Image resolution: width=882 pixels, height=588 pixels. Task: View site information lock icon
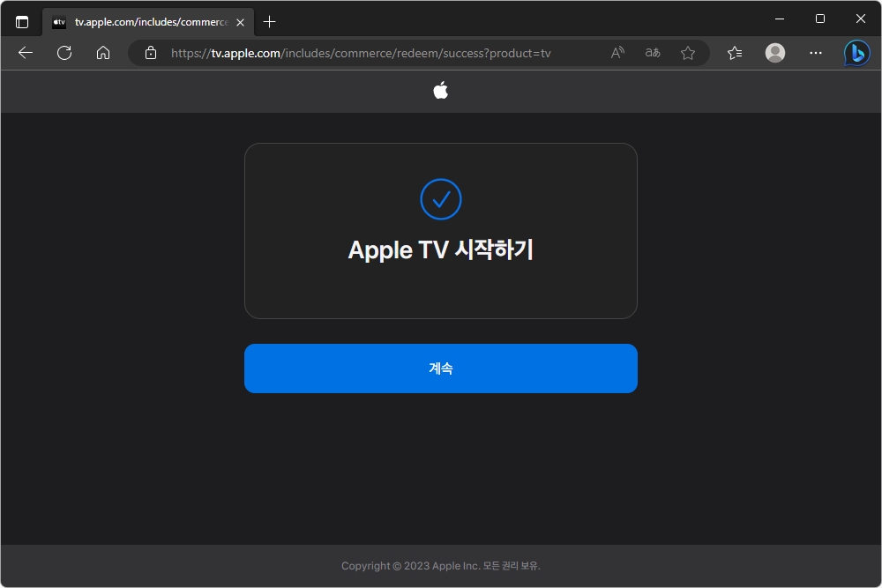click(x=151, y=53)
